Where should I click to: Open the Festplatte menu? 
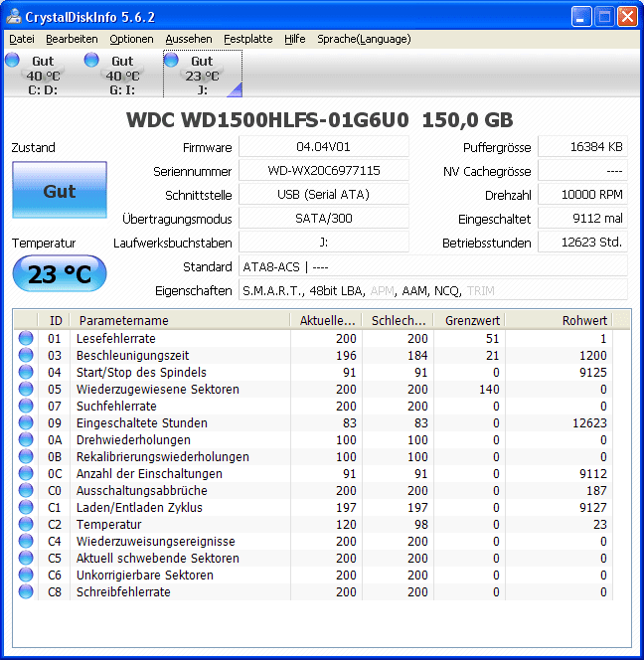click(247, 39)
